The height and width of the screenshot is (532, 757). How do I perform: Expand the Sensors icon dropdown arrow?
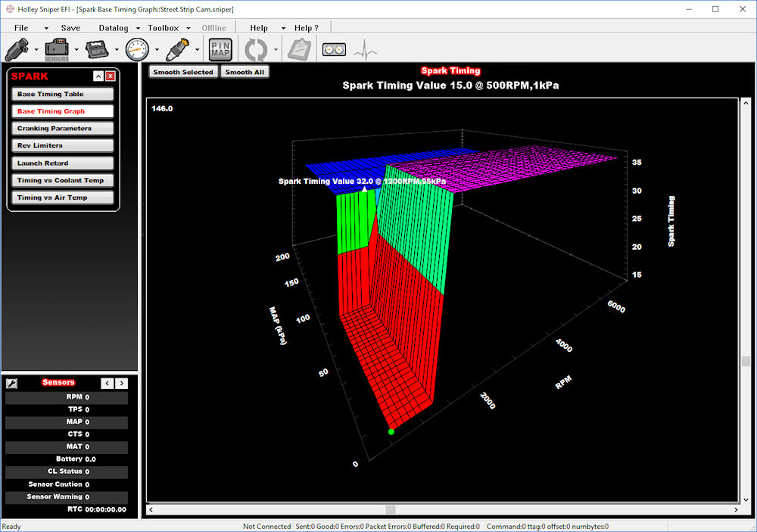point(76,50)
